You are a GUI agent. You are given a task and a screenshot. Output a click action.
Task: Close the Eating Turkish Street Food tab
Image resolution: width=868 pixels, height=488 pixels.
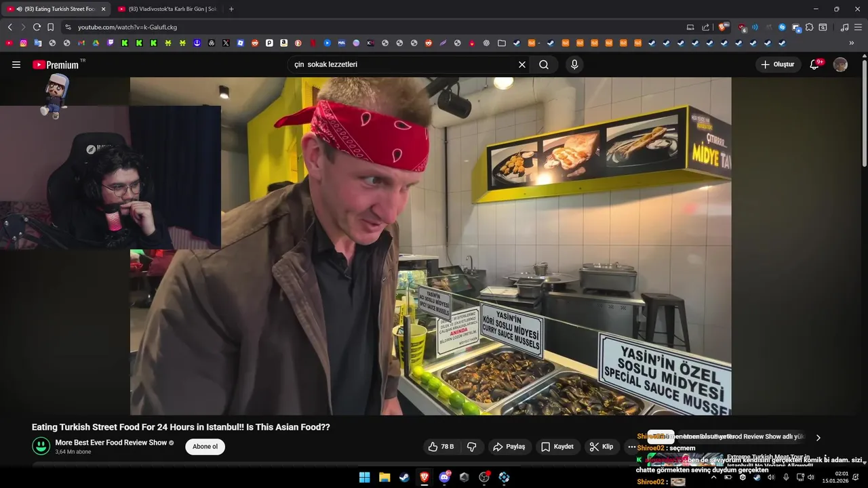pyautogui.click(x=103, y=9)
